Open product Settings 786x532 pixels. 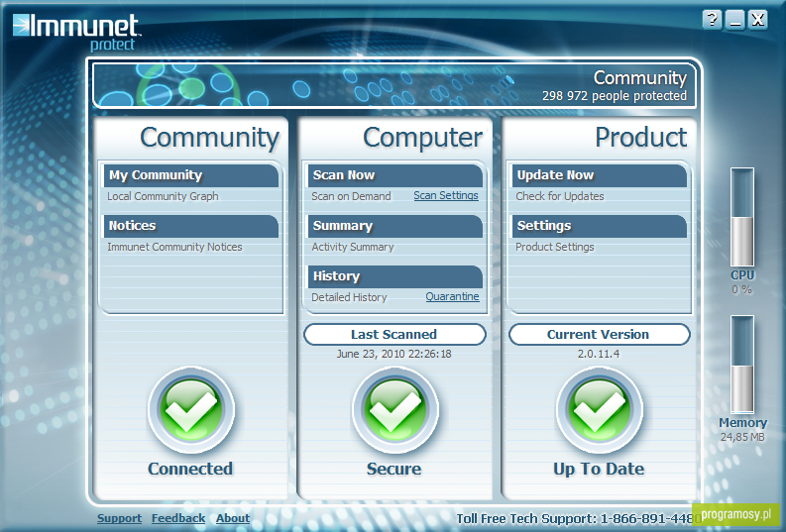pos(599,226)
